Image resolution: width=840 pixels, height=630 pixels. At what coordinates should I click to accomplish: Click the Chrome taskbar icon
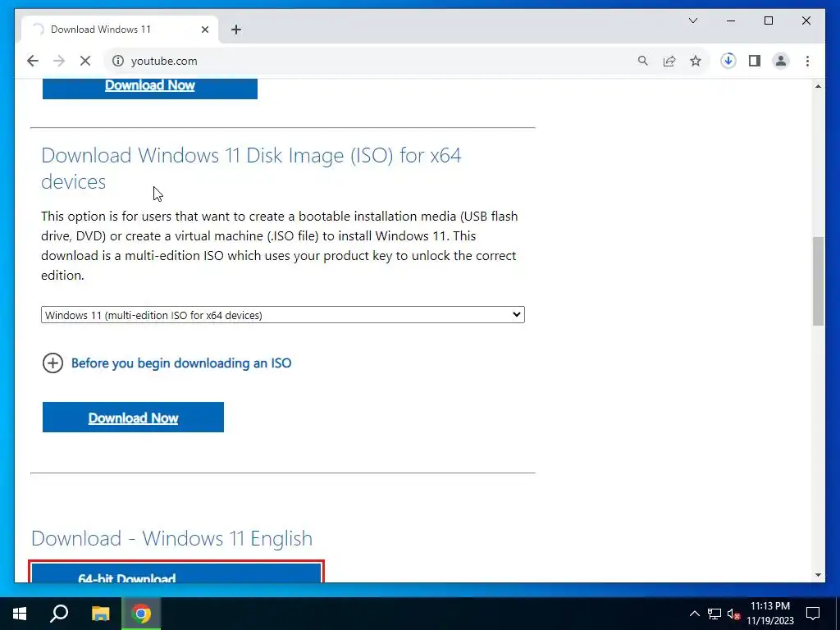141,614
